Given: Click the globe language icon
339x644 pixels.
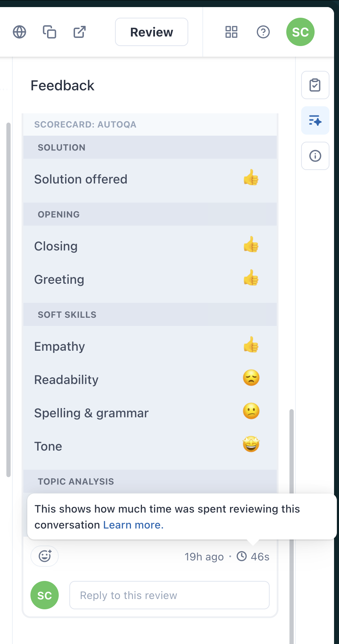Looking at the screenshot, I should pyautogui.click(x=19, y=32).
